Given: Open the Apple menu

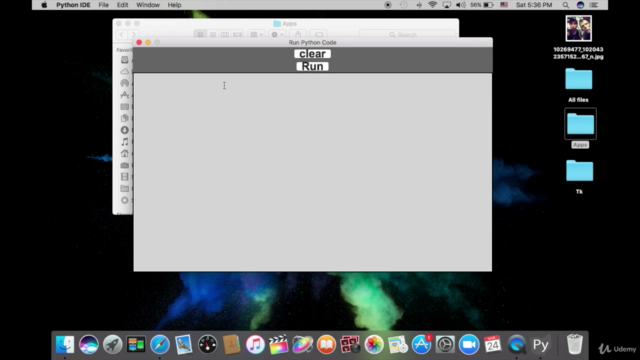Looking at the screenshot, I should [44, 5].
